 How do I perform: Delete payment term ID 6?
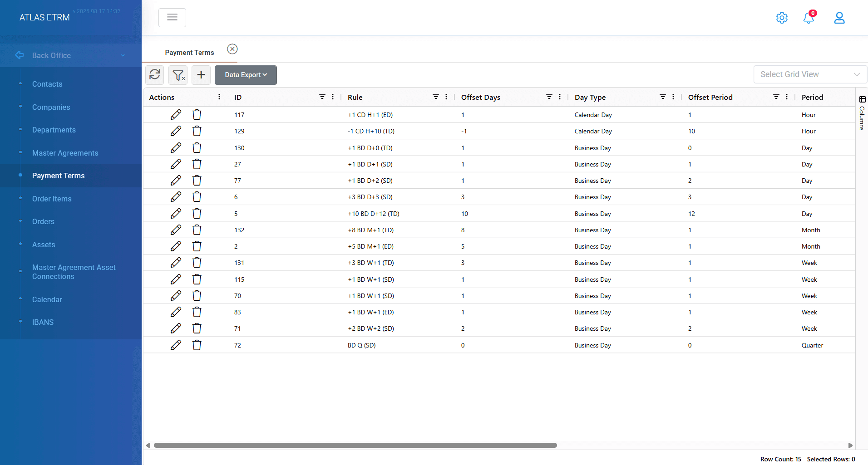point(197,197)
